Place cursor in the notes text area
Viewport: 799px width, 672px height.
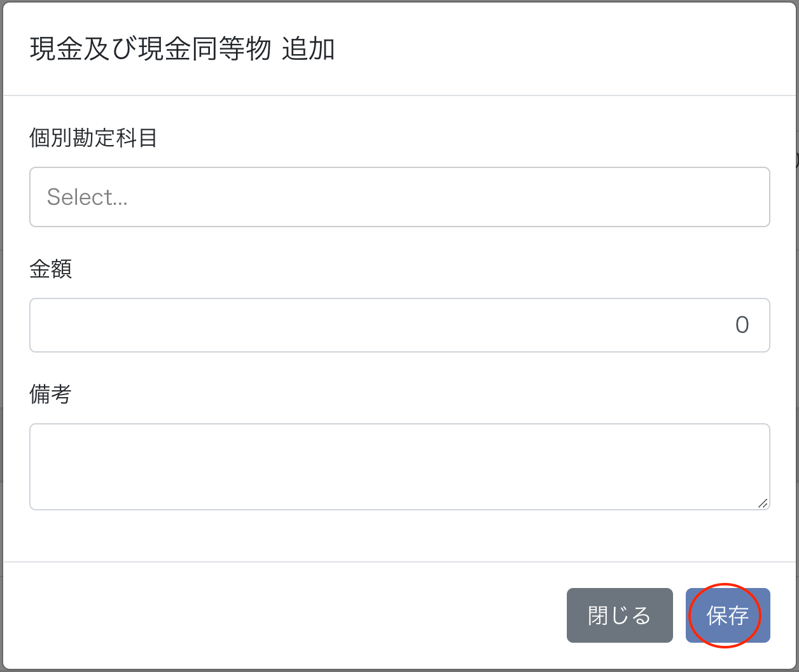point(400,466)
